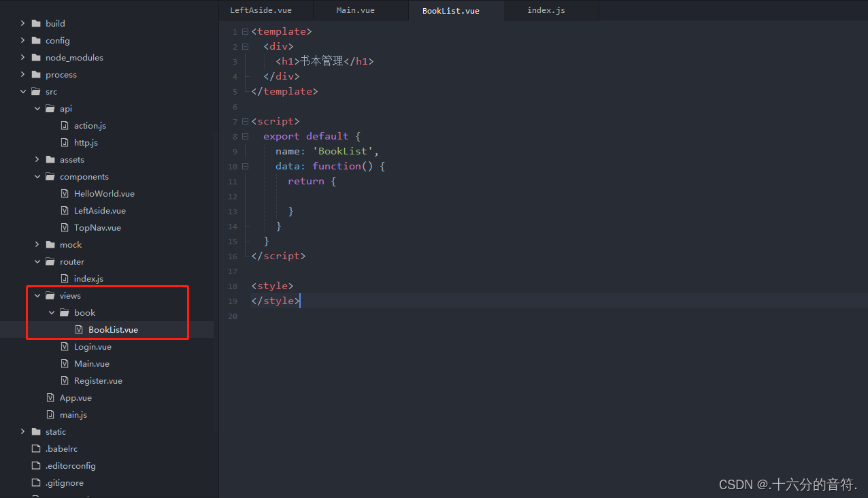This screenshot has height=498, width=868.
Task: Fold the script block on line 7
Action: [245, 122]
